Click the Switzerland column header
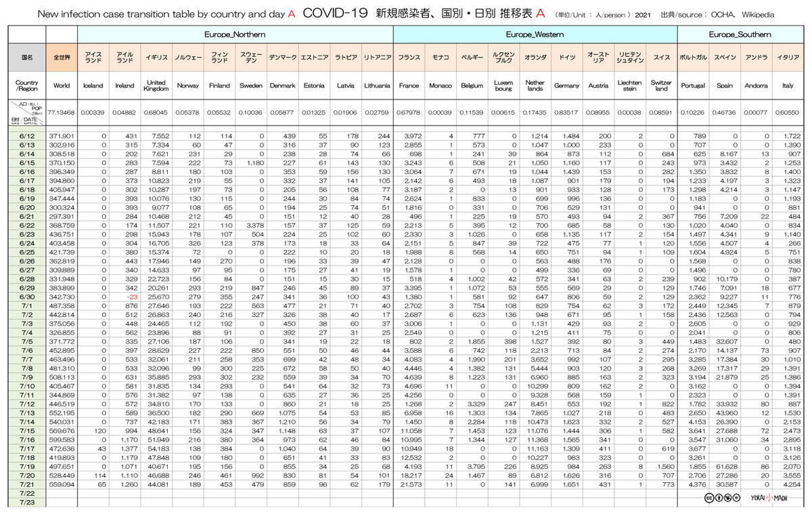The width and height of the screenshot is (812, 512). point(661,86)
